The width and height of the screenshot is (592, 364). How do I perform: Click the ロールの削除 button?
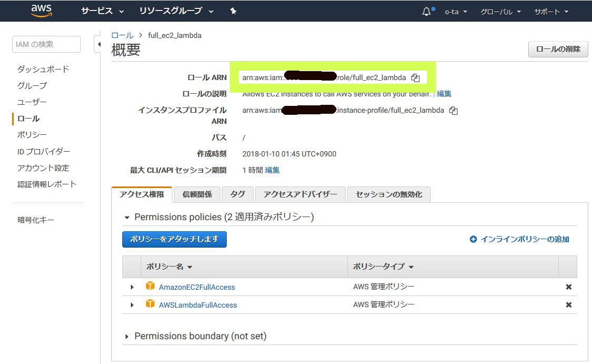click(558, 49)
